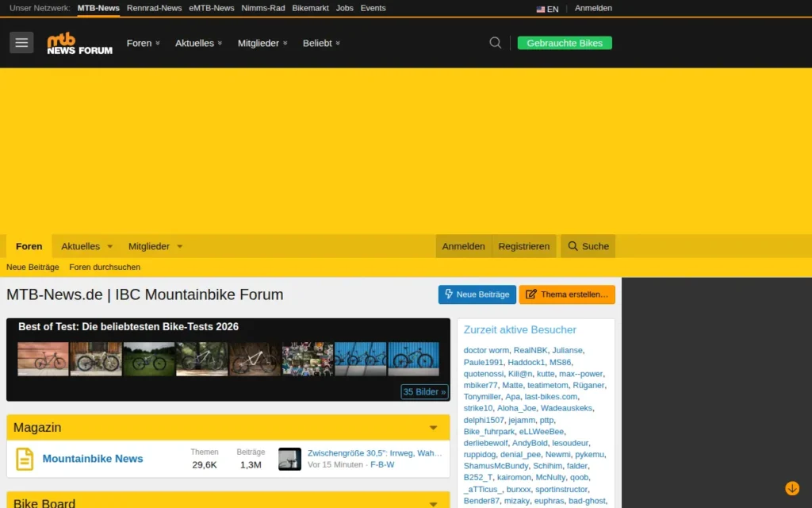Screen dimensions: 812x508
Task: Select the Aktuelles tab in yellow bar
Action: (x=80, y=246)
